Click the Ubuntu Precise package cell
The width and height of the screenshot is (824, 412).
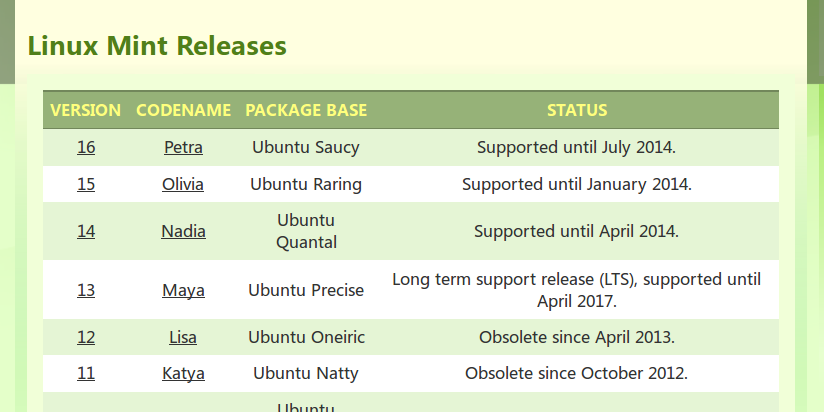[x=306, y=290]
